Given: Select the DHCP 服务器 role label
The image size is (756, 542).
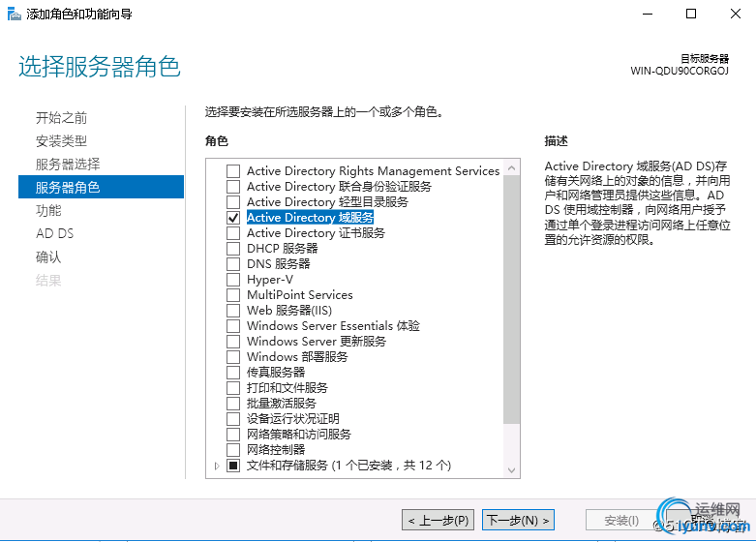Looking at the screenshot, I should coord(282,249).
